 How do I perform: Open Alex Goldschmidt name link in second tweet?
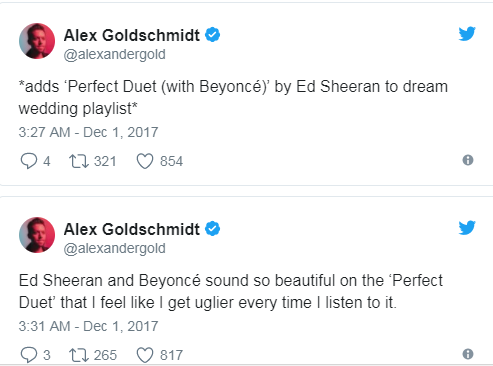coord(132,229)
